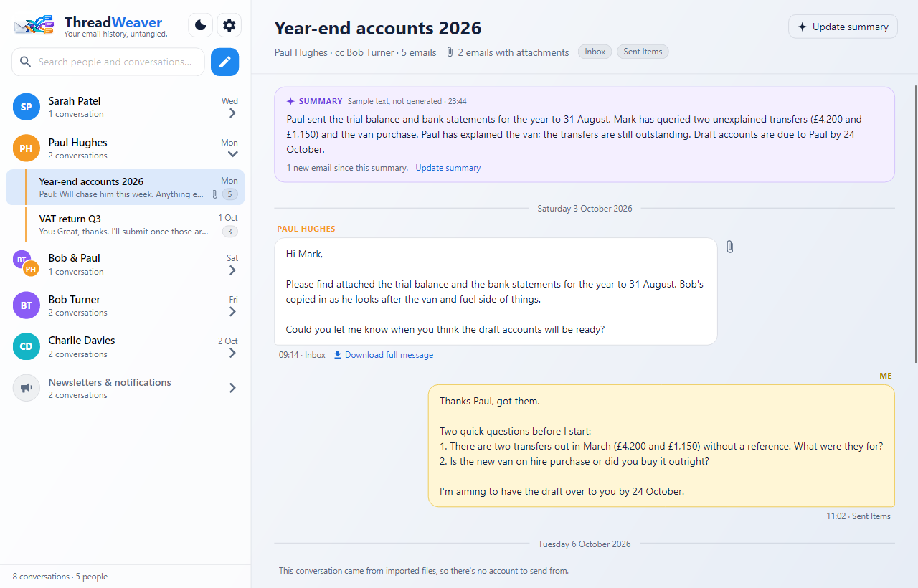Screen dimensions: 918x588
Task: Click the sparkle icon beside SUMMARY label
Action: [290, 101]
